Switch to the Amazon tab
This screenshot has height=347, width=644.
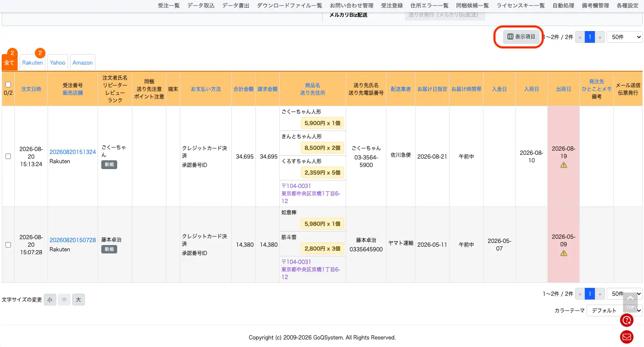(x=82, y=63)
